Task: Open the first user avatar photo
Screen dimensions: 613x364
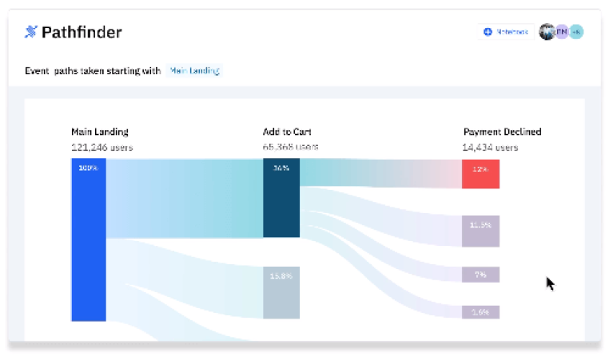Action: pyautogui.click(x=547, y=32)
